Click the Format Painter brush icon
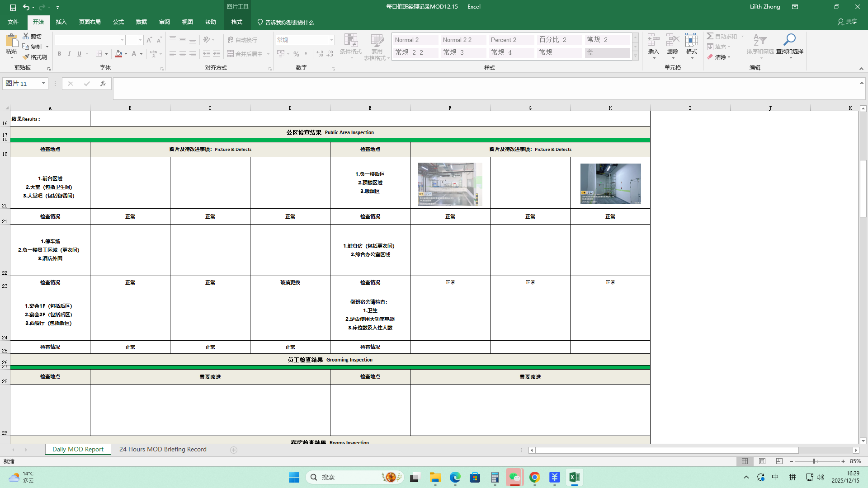868x488 pixels. tap(26, 57)
